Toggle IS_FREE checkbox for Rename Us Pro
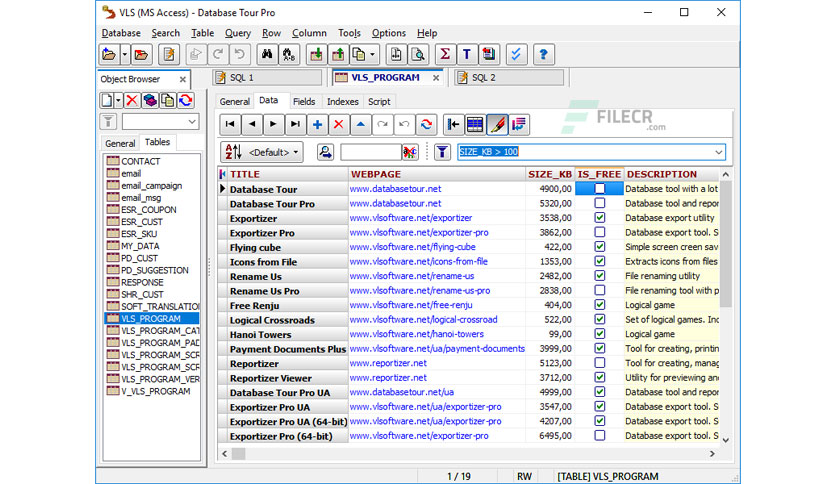The height and width of the screenshot is (484, 836). click(600, 290)
